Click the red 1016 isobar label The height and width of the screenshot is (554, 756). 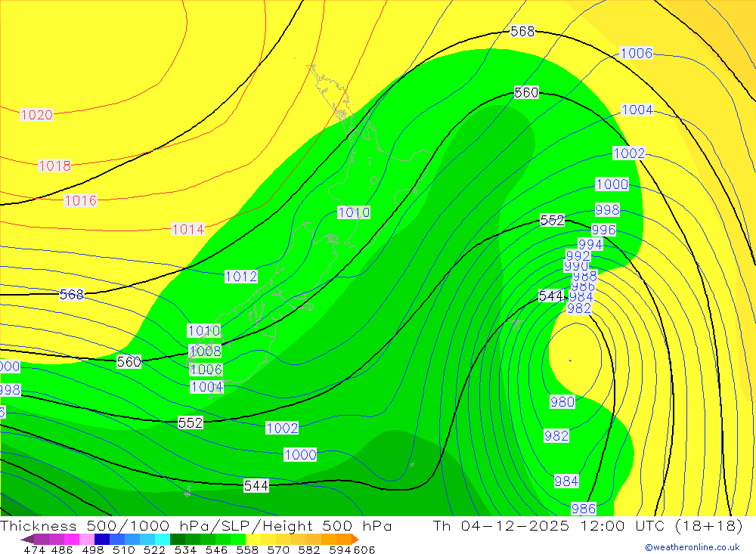pos(81,200)
